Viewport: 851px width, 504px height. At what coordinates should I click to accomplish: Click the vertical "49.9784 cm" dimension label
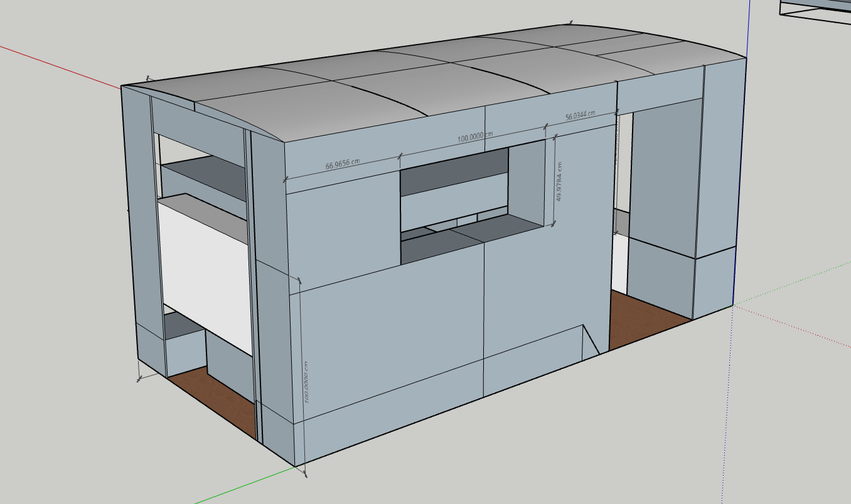coord(559,181)
